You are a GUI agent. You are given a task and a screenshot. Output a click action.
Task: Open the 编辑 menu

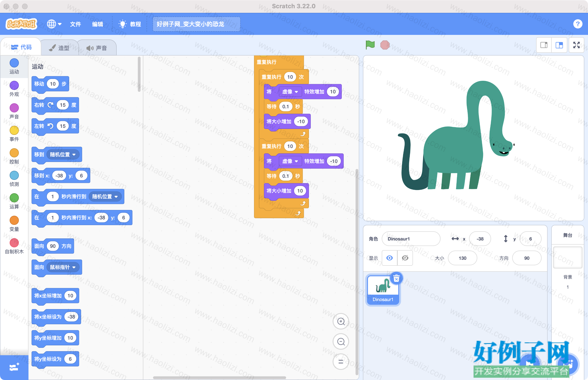(x=98, y=24)
